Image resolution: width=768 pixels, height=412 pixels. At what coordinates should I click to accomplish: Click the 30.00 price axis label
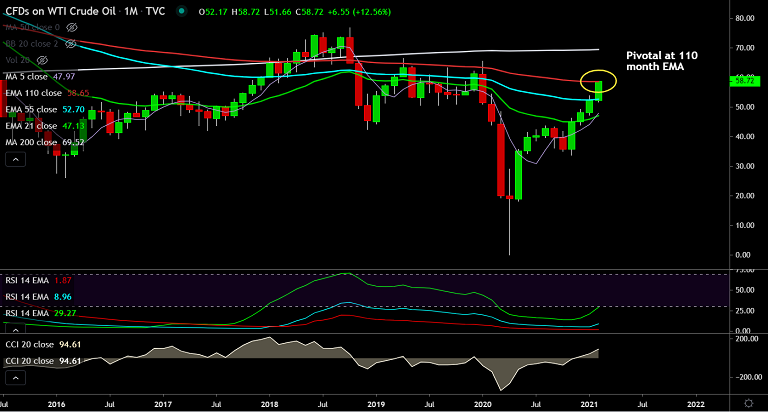744,167
